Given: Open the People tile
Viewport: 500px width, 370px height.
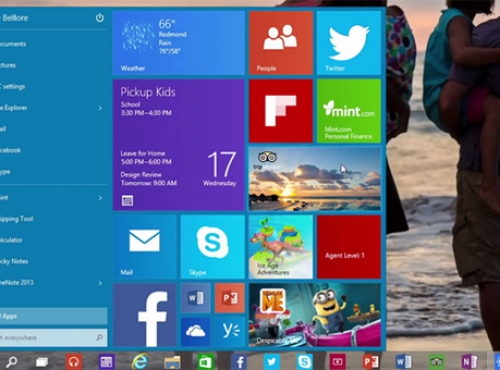Looking at the screenshot, I should click(x=281, y=43).
